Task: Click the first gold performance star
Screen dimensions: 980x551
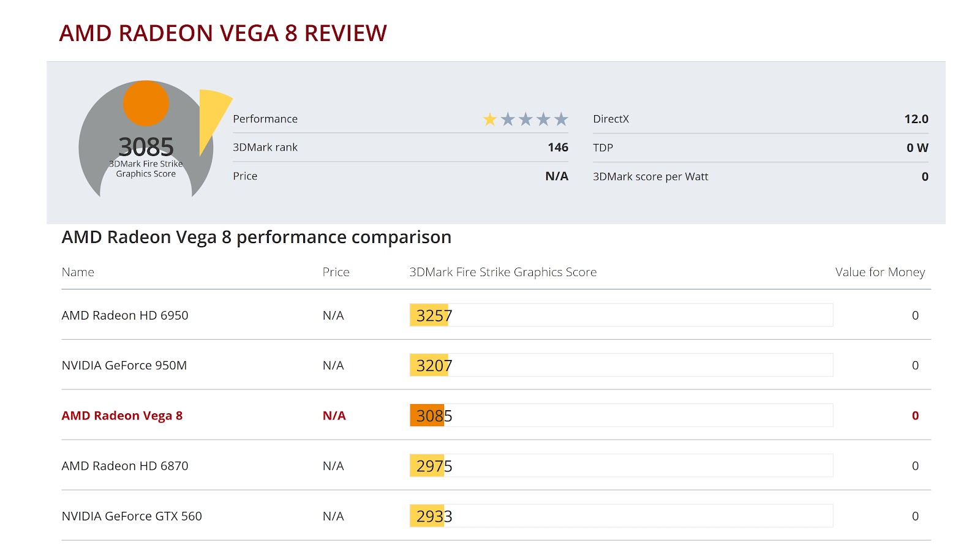Action: (x=490, y=119)
